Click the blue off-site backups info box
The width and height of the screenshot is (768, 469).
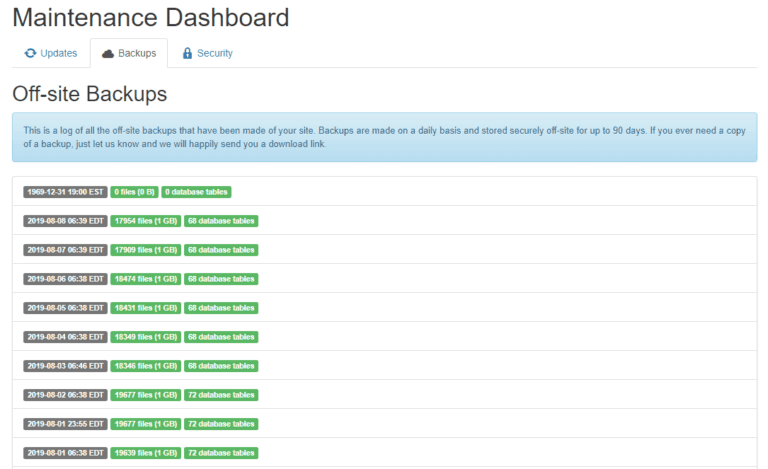pos(384,137)
